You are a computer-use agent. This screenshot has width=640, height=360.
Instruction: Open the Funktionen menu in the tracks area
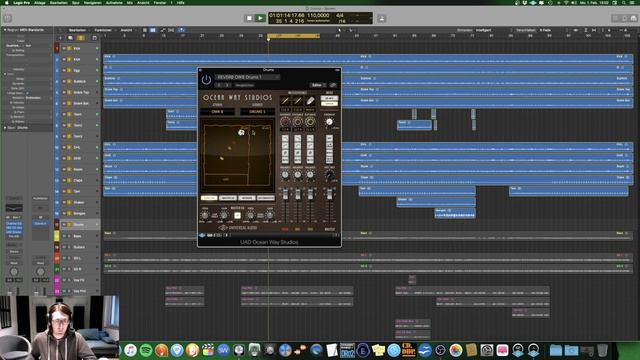[103, 30]
